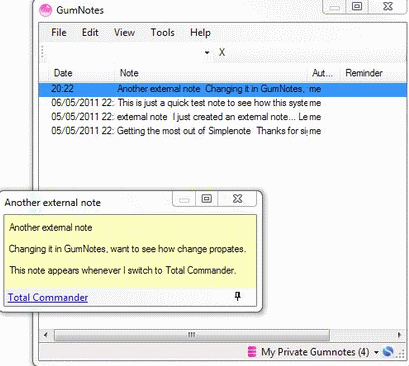The width and height of the screenshot is (409, 366).
Task: Expand the My Private Gumnotes dropdown arrow
Action: (376, 352)
